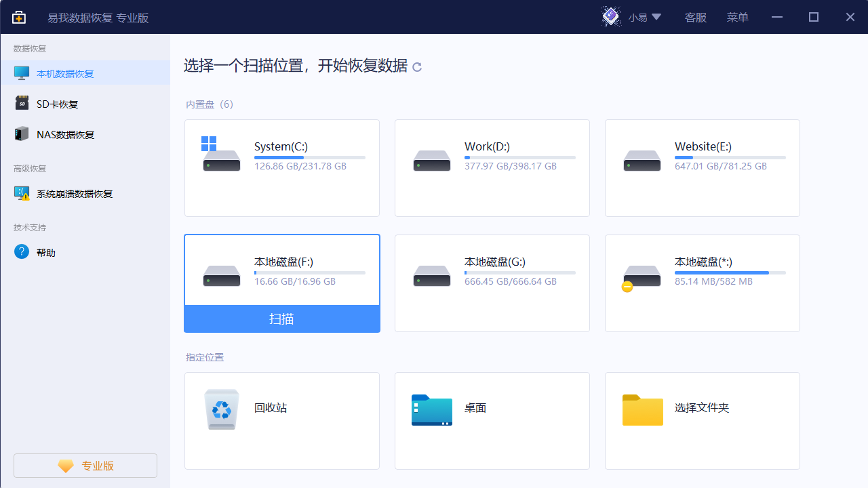Click the Website(E:) usage bar
This screenshot has height=488, width=868.
pyautogui.click(x=730, y=157)
